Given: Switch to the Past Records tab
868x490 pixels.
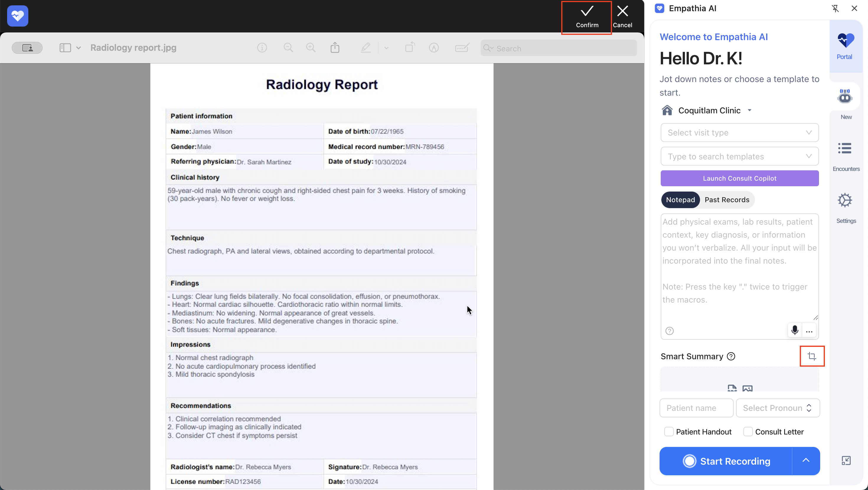Looking at the screenshot, I should click(x=727, y=200).
